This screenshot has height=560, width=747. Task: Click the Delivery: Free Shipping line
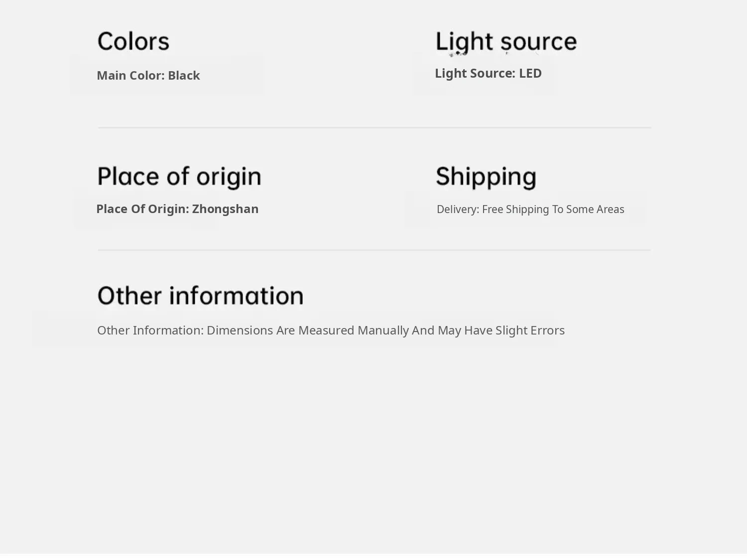pos(530,210)
